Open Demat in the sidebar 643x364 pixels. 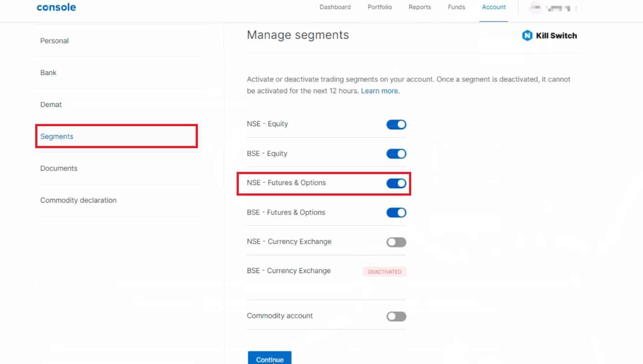pyautogui.click(x=119, y=105)
